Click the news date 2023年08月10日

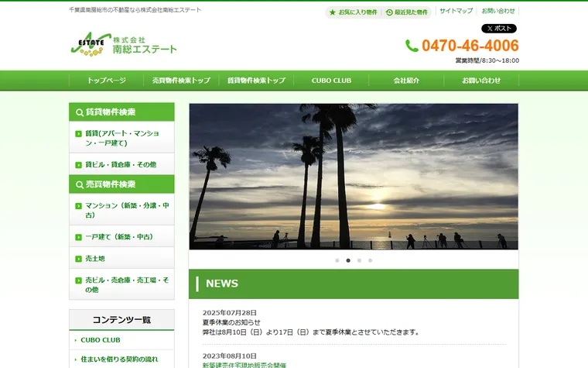pyautogui.click(x=230, y=356)
